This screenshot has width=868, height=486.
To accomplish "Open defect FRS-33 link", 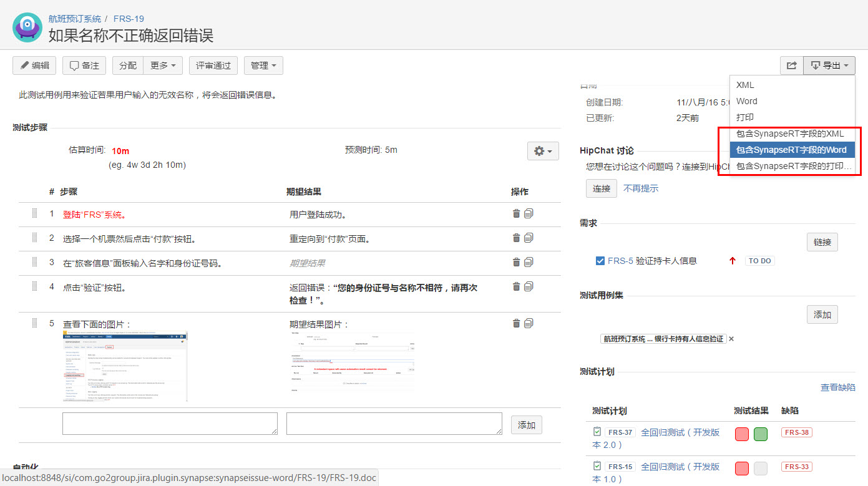I will click(x=797, y=467).
